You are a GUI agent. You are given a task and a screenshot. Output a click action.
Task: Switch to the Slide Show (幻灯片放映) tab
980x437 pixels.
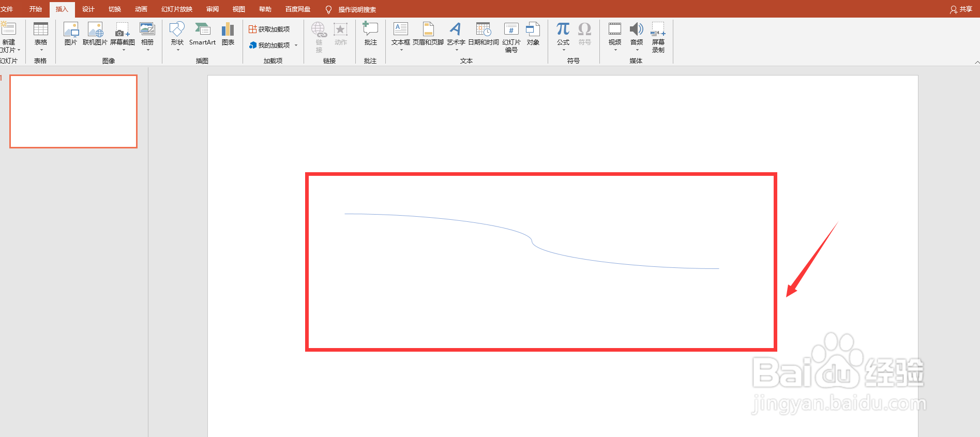177,9
